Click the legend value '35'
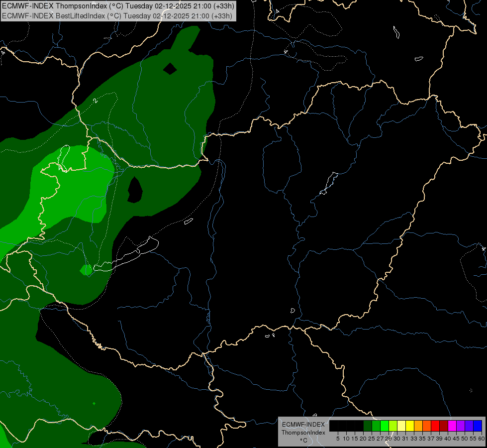 422,439
